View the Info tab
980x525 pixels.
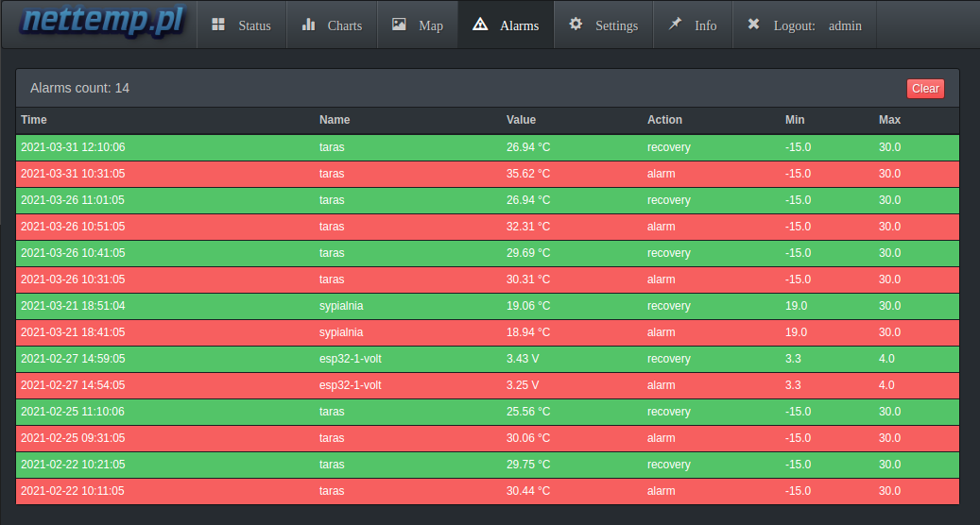(x=693, y=25)
